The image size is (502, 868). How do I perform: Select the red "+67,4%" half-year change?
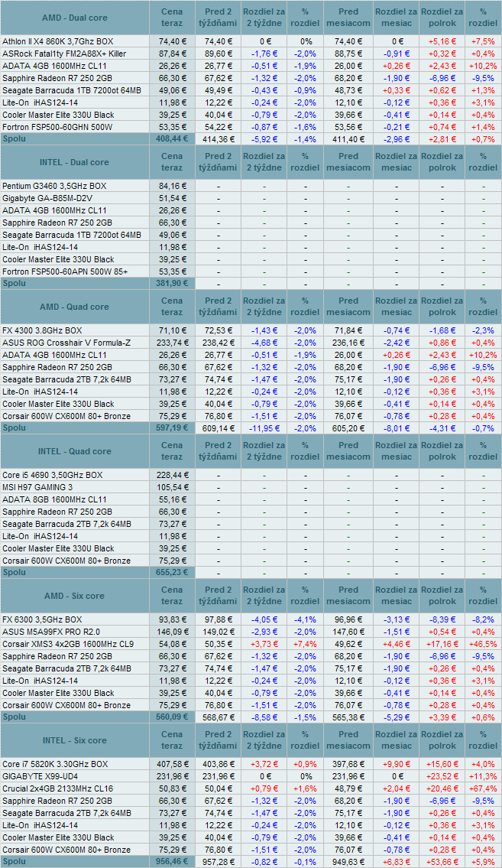click(483, 788)
